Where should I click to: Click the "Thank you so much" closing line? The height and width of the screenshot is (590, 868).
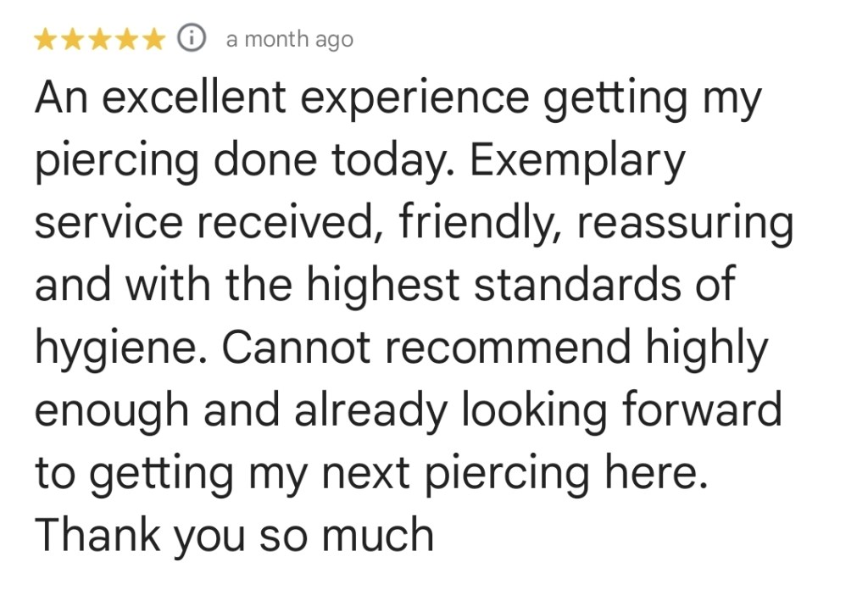(x=234, y=535)
